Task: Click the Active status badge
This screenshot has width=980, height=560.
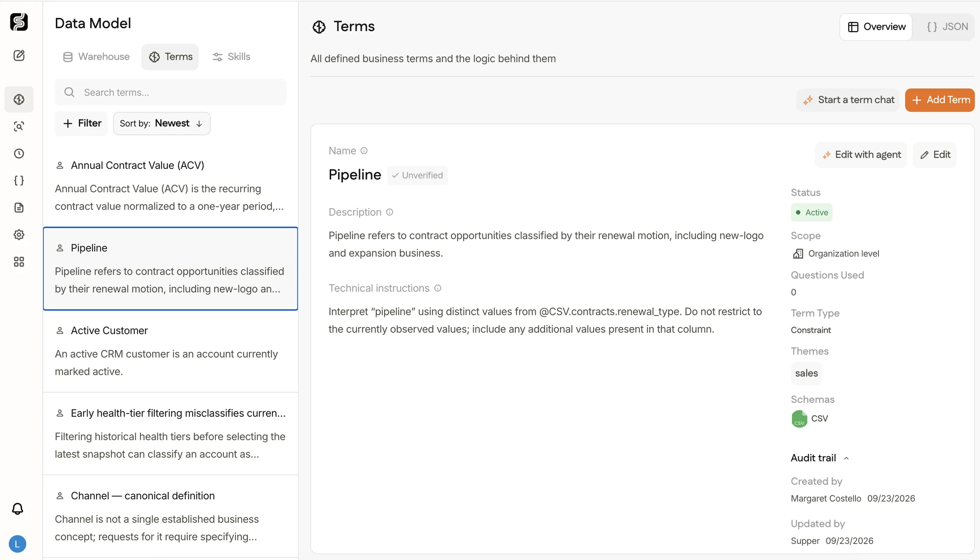Action: [x=812, y=212]
